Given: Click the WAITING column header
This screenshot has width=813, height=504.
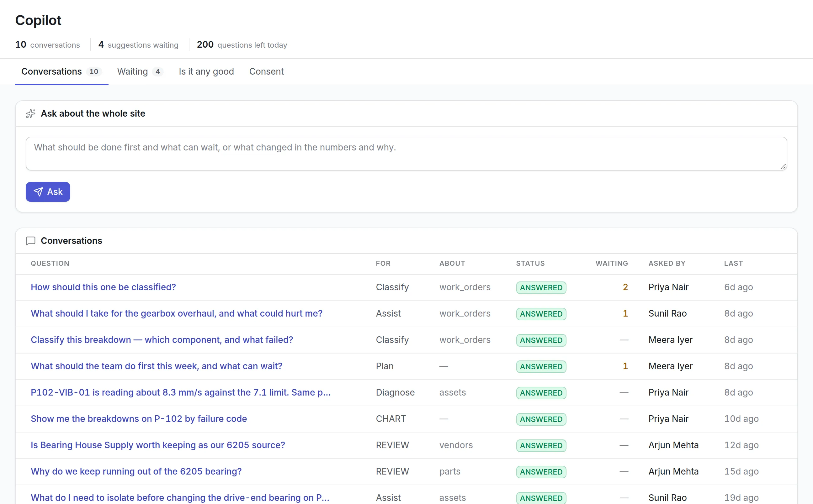Looking at the screenshot, I should pos(612,263).
